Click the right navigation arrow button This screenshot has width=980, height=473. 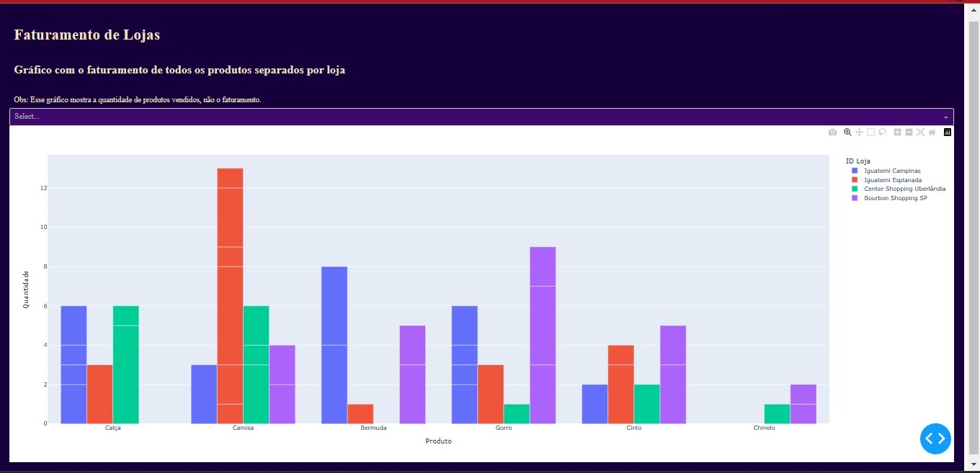click(941, 438)
